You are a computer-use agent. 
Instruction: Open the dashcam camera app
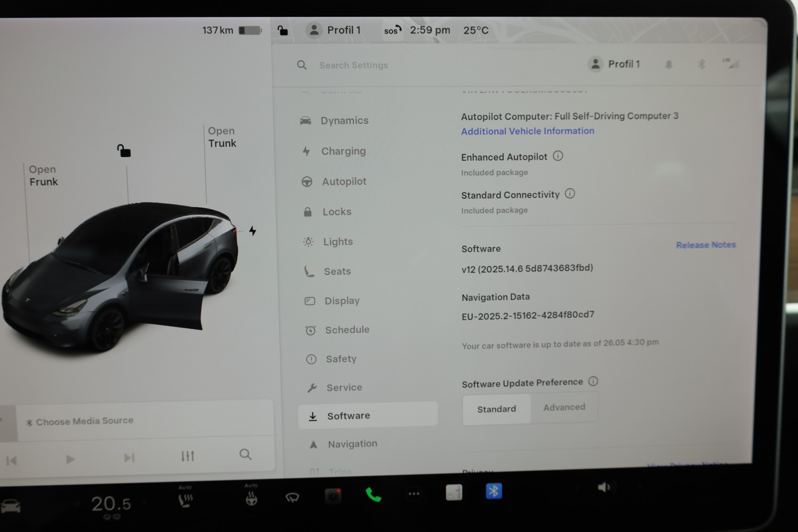(x=333, y=496)
